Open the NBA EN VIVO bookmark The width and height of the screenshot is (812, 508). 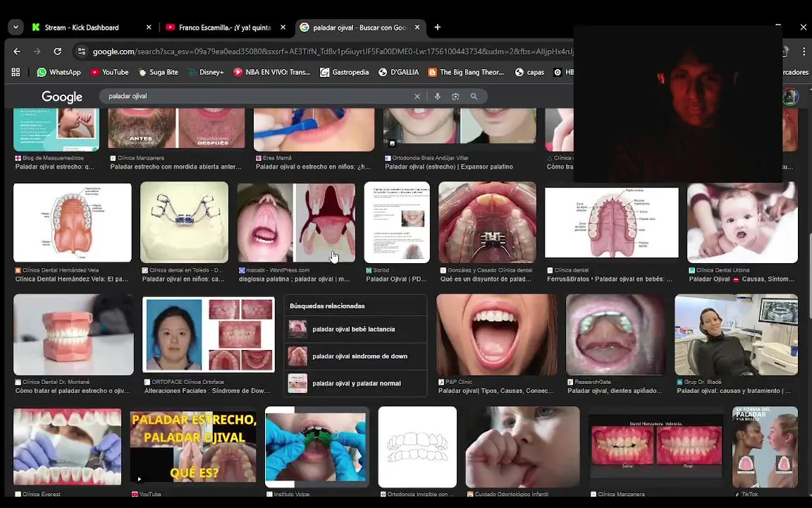click(x=272, y=72)
